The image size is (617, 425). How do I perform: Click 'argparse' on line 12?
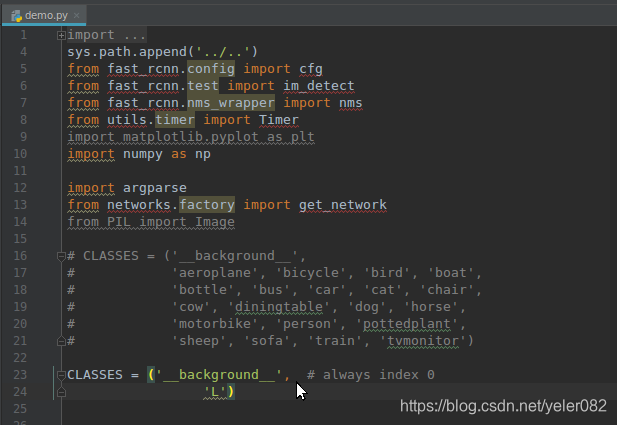155,188
